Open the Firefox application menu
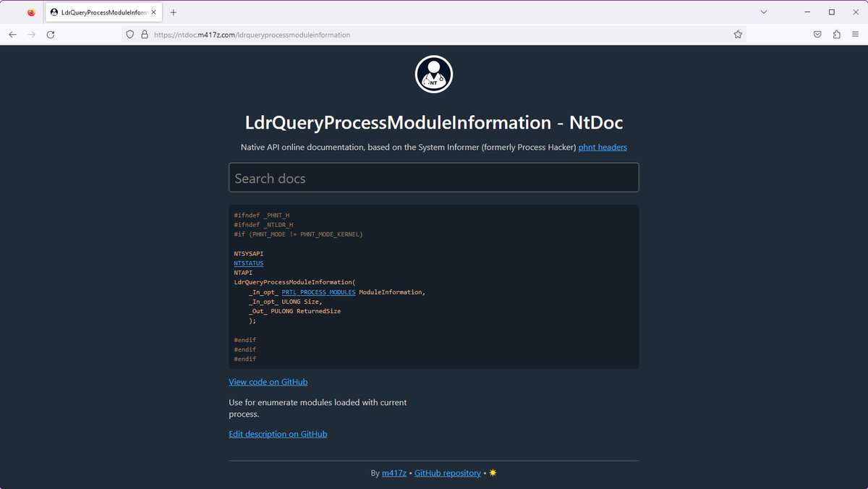 tap(856, 34)
